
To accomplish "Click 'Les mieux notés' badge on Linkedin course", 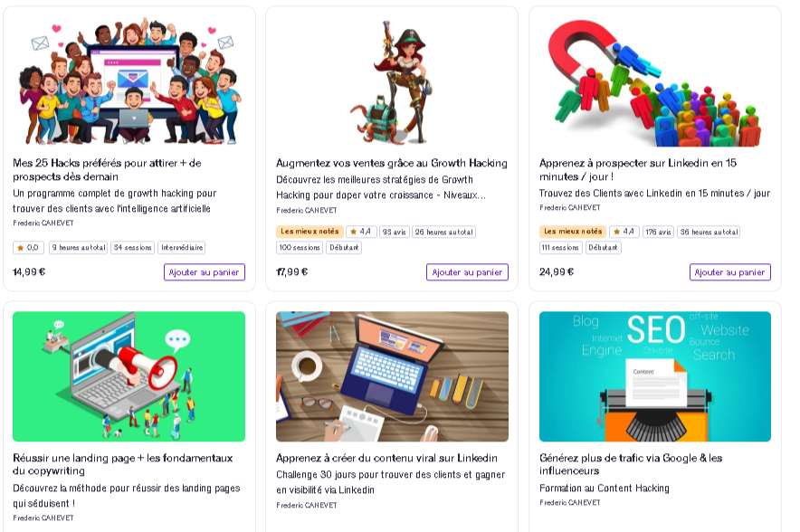I will coord(573,232).
